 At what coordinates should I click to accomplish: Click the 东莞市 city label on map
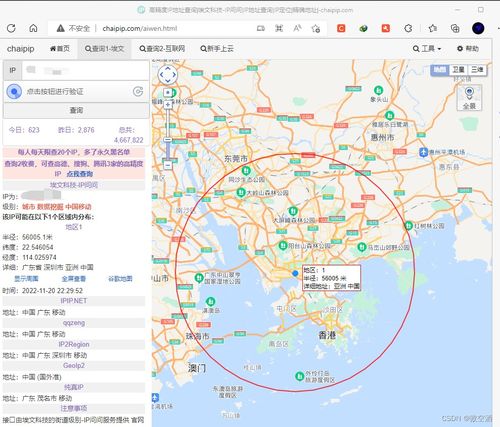point(236,159)
